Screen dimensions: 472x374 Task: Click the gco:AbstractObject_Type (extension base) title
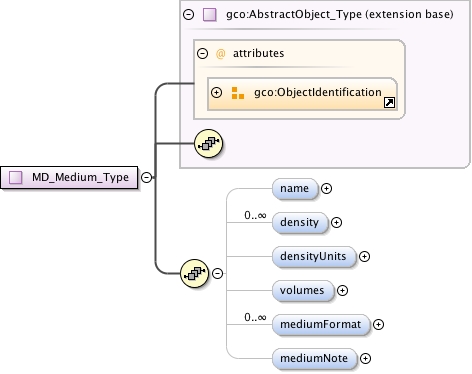click(x=340, y=14)
